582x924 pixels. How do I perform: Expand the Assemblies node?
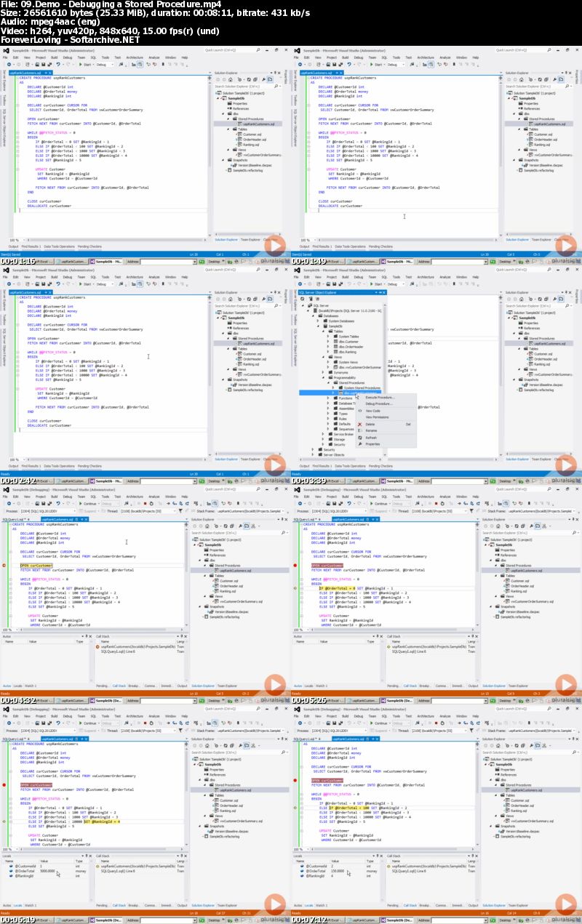coord(328,409)
